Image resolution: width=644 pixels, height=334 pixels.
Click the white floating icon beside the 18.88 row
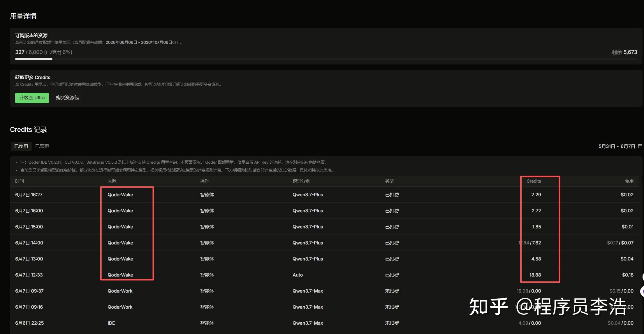coord(643,276)
